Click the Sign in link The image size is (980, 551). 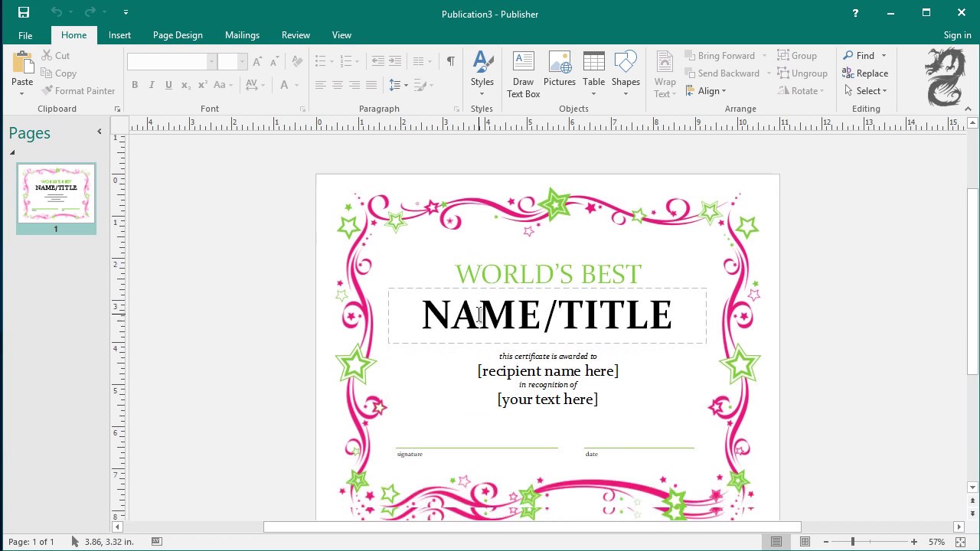point(957,35)
